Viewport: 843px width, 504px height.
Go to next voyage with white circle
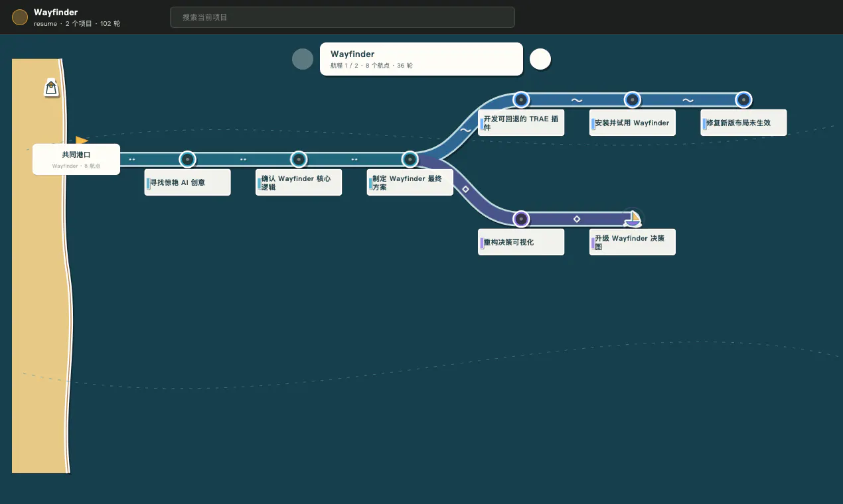tap(540, 59)
